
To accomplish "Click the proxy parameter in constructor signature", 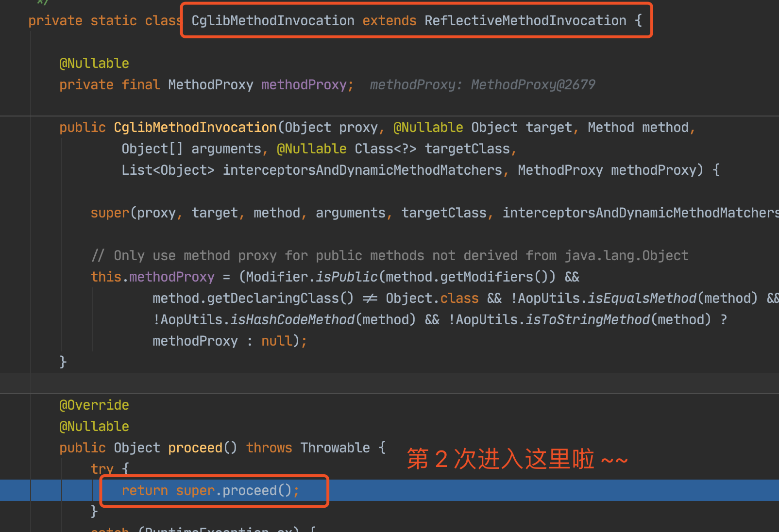I will click(x=358, y=127).
